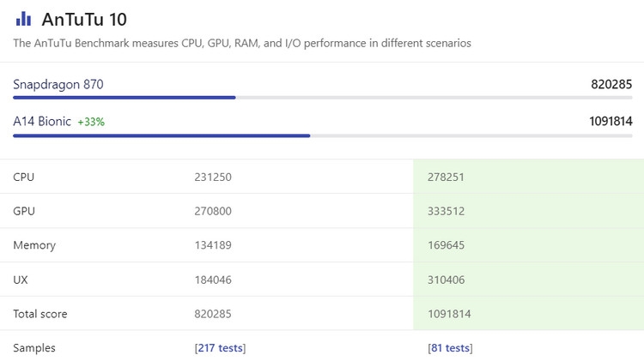Click CPU value 231250
The width and height of the screenshot is (644, 361).
(213, 177)
